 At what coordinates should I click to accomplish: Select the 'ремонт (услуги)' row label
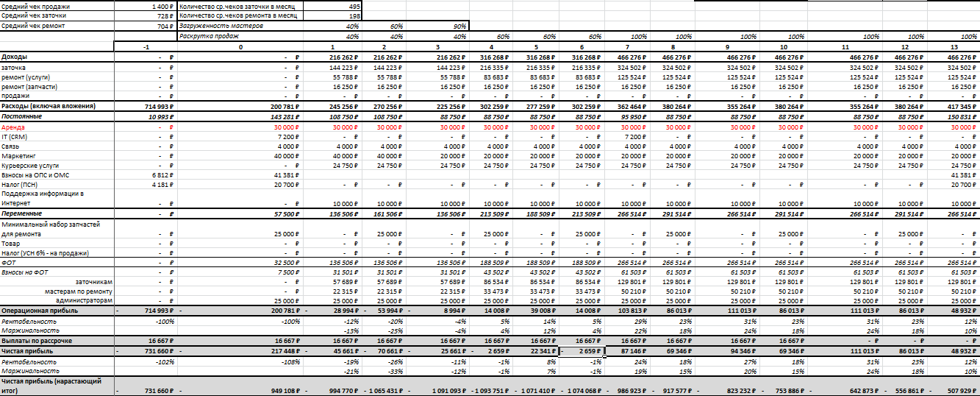pos(57,77)
